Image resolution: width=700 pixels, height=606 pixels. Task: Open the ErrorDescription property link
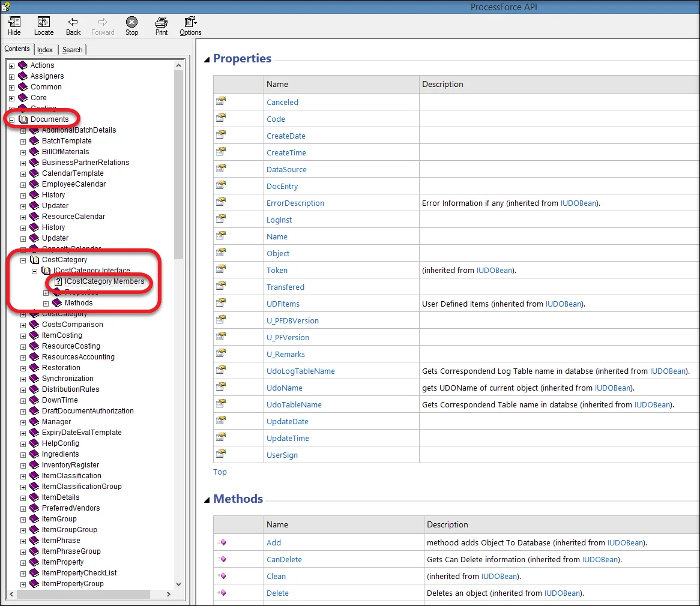[295, 203]
